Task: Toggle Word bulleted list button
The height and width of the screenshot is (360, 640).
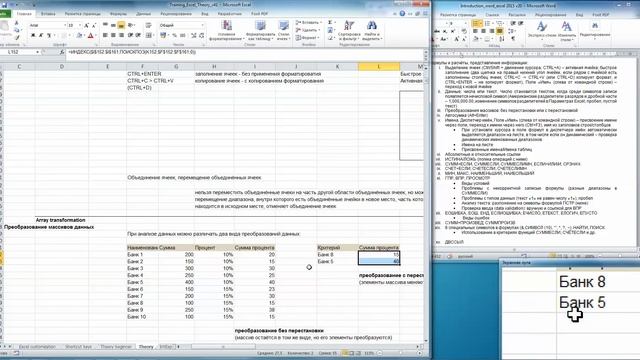Action: coord(476,24)
